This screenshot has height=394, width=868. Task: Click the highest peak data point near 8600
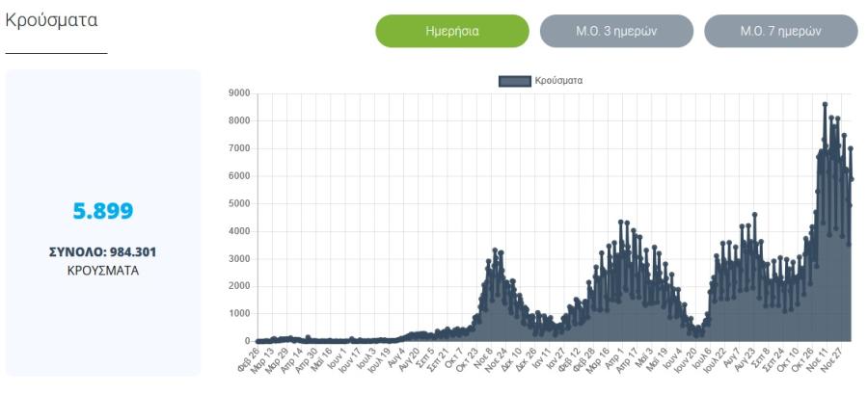[x=825, y=104]
